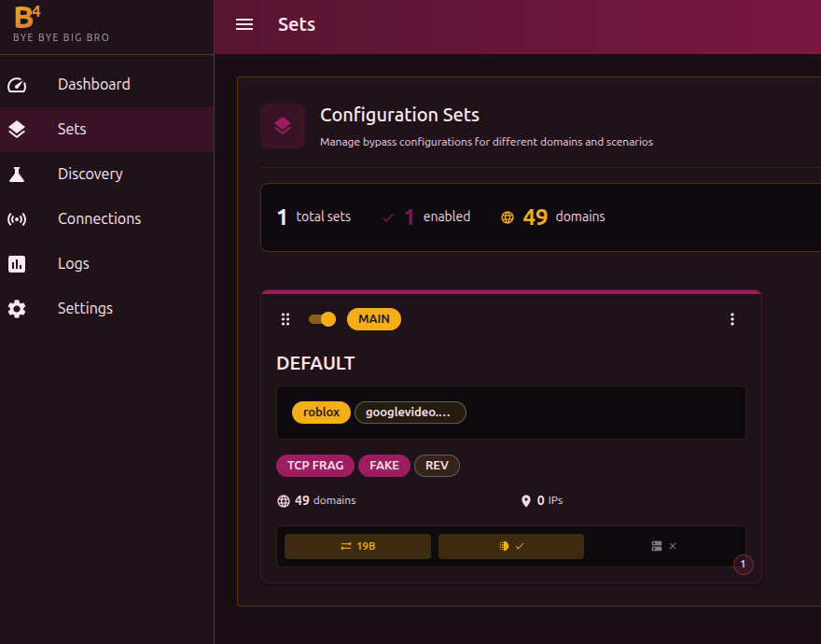Click the truncated googlevideo domain chip

[410, 413]
